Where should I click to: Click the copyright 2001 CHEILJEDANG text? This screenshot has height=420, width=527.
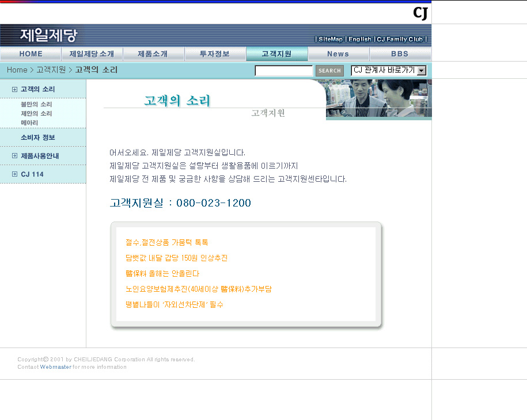click(x=106, y=360)
